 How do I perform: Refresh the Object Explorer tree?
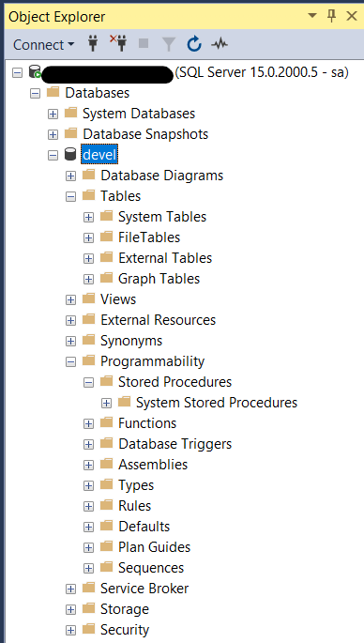click(x=194, y=43)
